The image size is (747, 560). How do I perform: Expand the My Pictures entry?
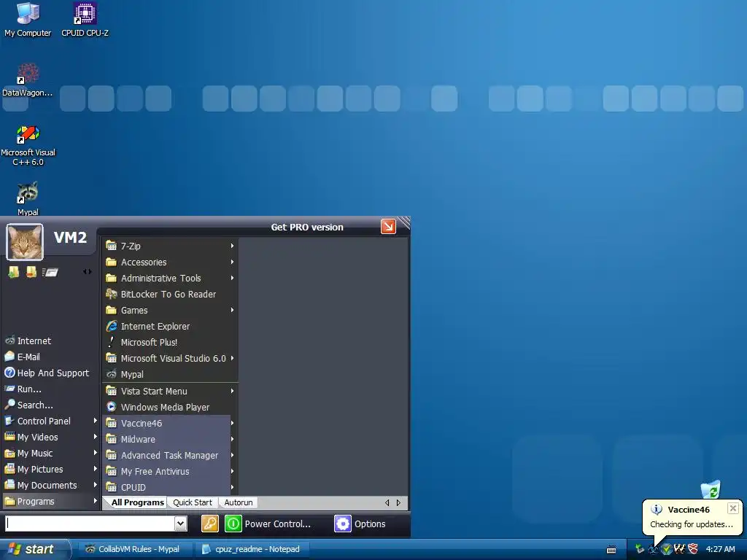click(50, 469)
